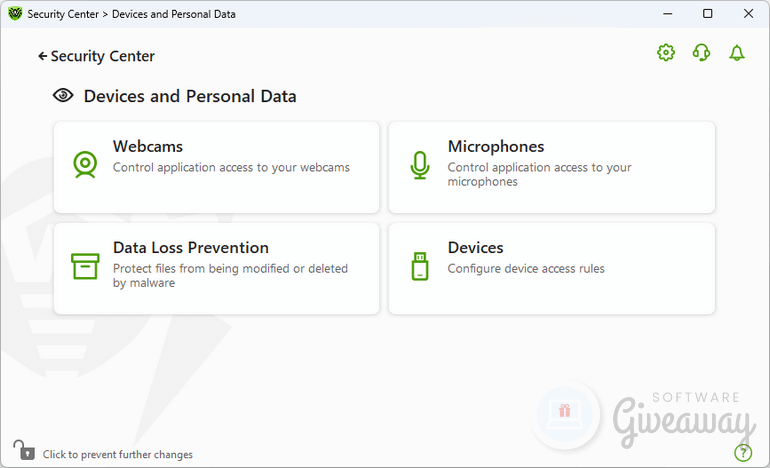Screen dimensions: 770x468
Task: Open help with the question mark icon
Action: (x=743, y=452)
